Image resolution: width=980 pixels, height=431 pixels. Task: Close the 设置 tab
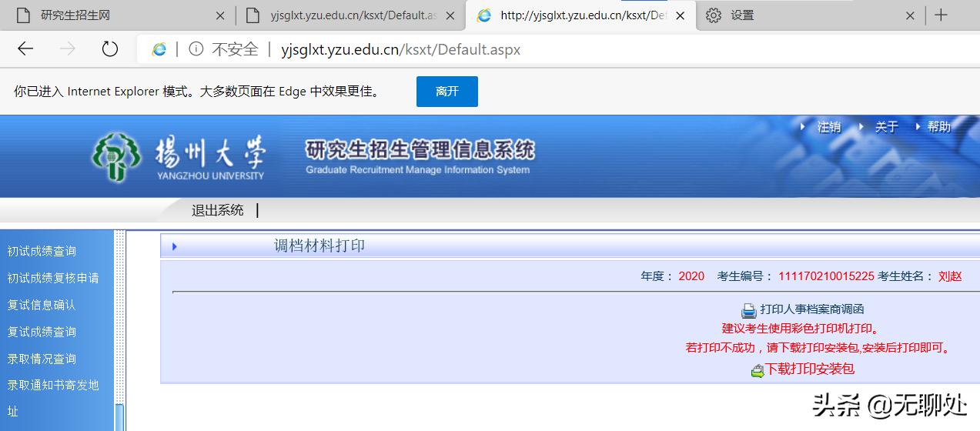tap(910, 15)
